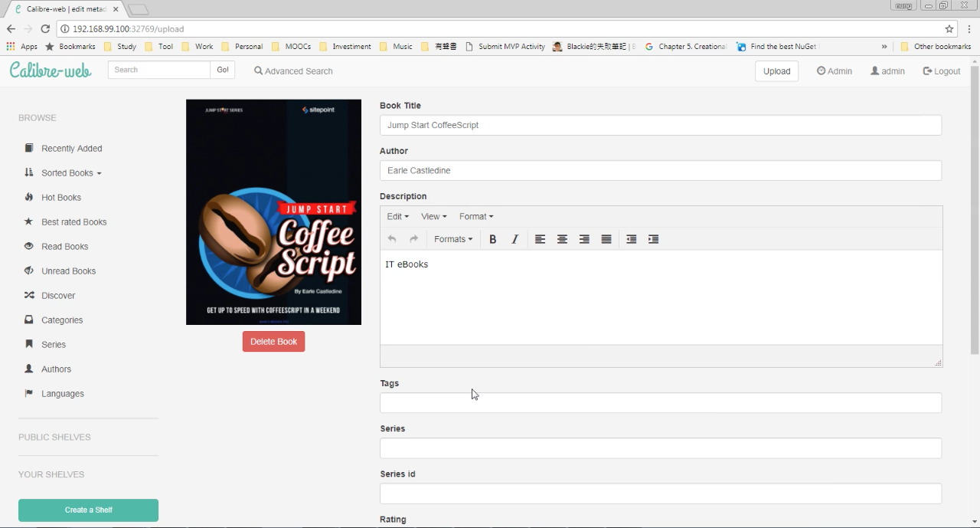Open a new browser tab
The width and height of the screenshot is (980, 528).
pyautogui.click(x=138, y=10)
